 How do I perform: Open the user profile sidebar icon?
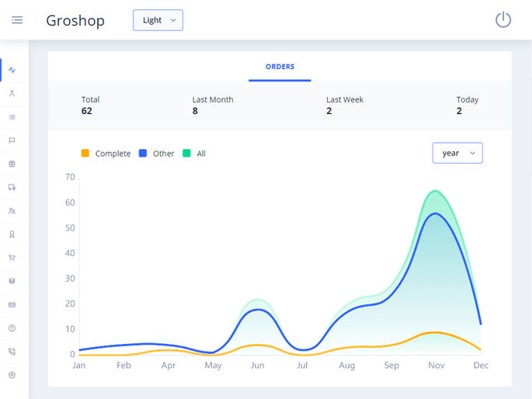click(12, 93)
